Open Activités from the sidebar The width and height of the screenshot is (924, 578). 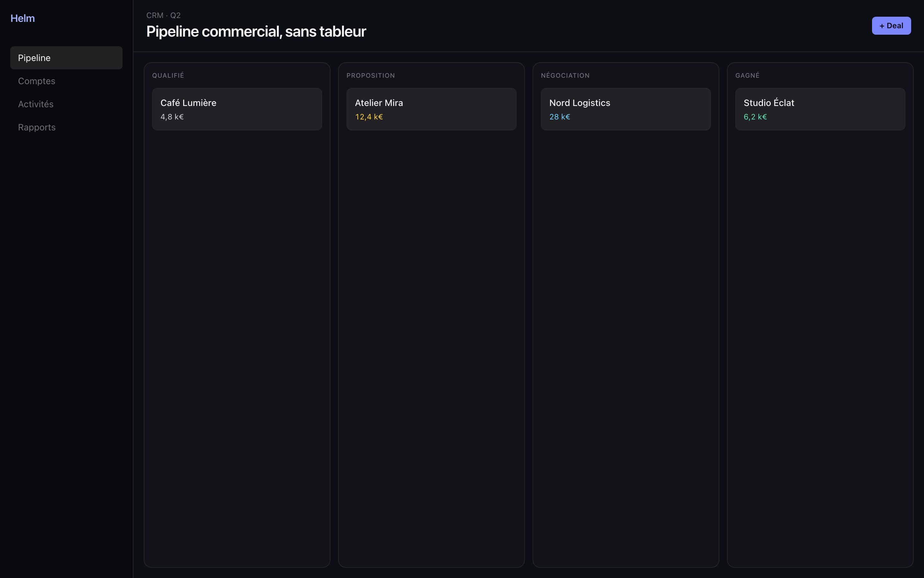point(66,104)
